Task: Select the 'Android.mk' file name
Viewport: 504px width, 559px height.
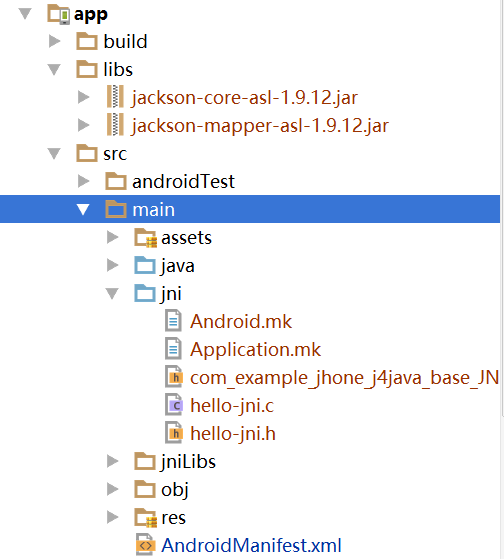Action: (x=241, y=321)
